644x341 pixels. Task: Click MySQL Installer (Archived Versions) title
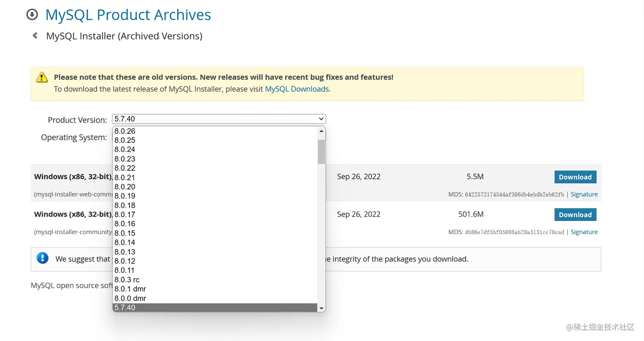click(x=124, y=36)
